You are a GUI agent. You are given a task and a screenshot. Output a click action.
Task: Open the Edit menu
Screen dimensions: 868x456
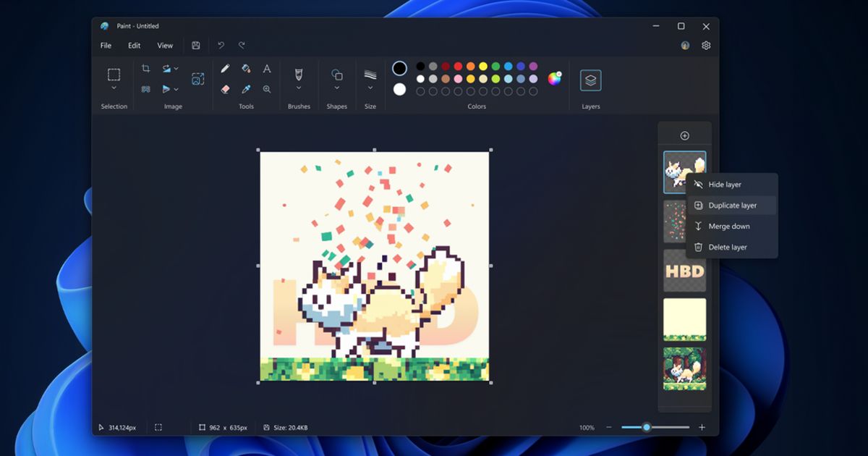click(x=135, y=46)
